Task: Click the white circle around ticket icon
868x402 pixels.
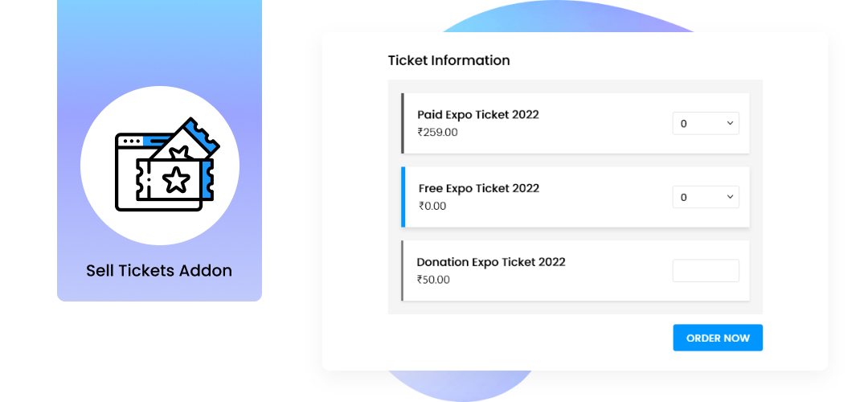Action: point(159,166)
